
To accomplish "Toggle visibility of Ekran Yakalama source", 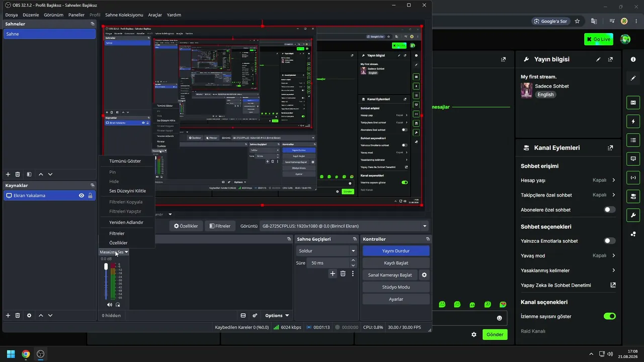I will [82, 196].
